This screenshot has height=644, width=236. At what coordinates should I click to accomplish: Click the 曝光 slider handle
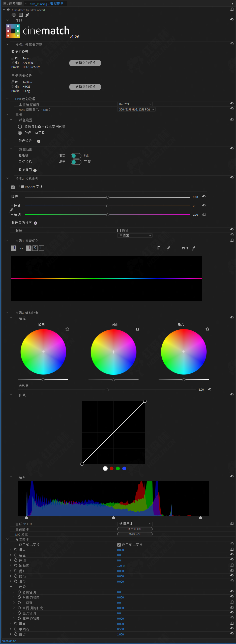point(108,197)
